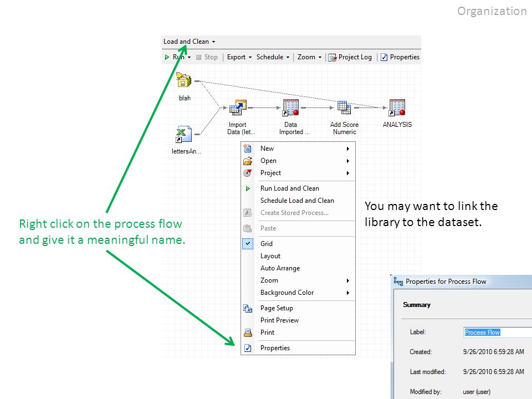Click the Properties icon in context menu
Image resolution: width=532 pixels, height=399 pixels.
point(248,348)
